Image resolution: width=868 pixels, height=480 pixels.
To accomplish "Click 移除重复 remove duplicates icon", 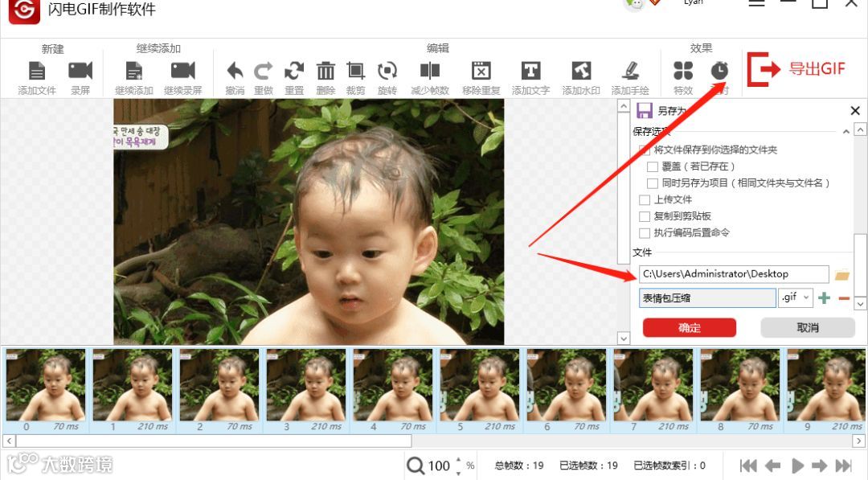I will [x=481, y=71].
